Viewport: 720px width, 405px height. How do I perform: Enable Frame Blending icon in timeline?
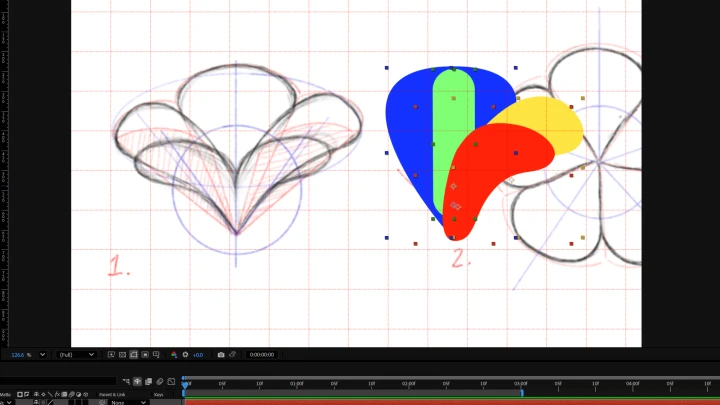(x=148, y=381)
